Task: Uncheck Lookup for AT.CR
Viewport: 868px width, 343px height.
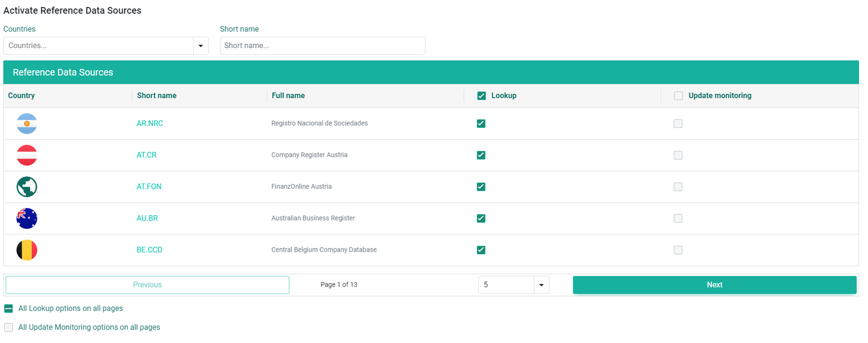Action: click(481, 155)
